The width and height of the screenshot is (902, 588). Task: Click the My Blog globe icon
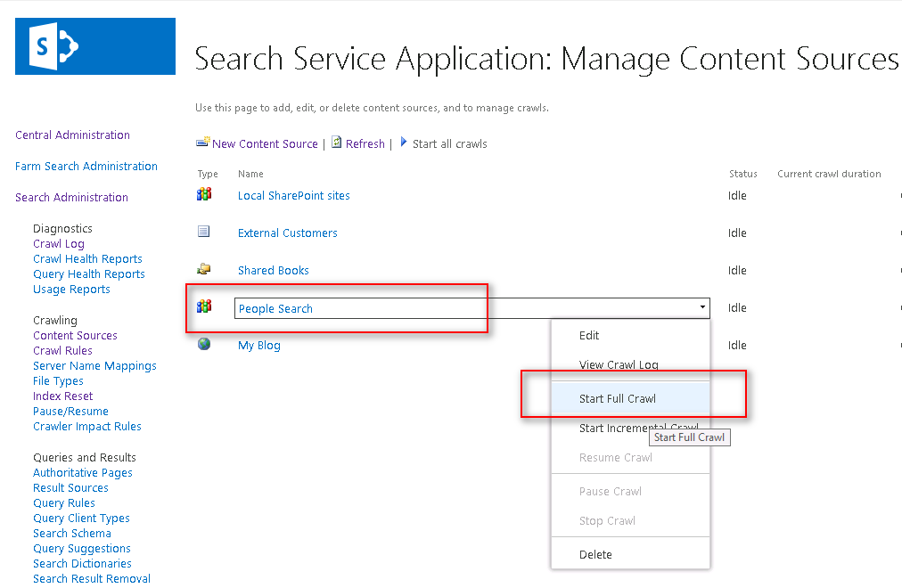[x=204, y=345]
